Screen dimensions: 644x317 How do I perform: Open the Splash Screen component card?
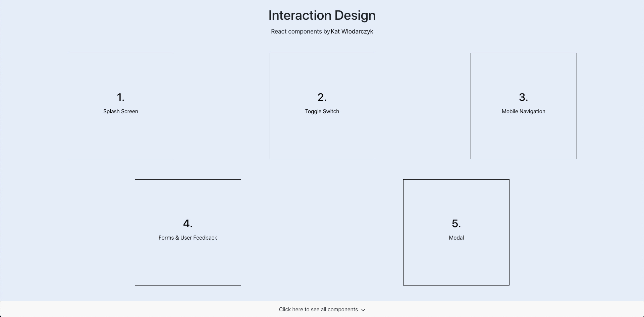(x=121, y=106)
